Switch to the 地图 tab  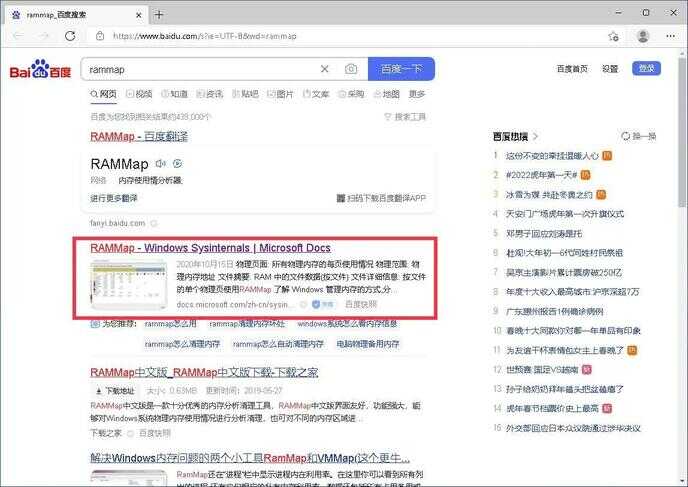[387, 94]
